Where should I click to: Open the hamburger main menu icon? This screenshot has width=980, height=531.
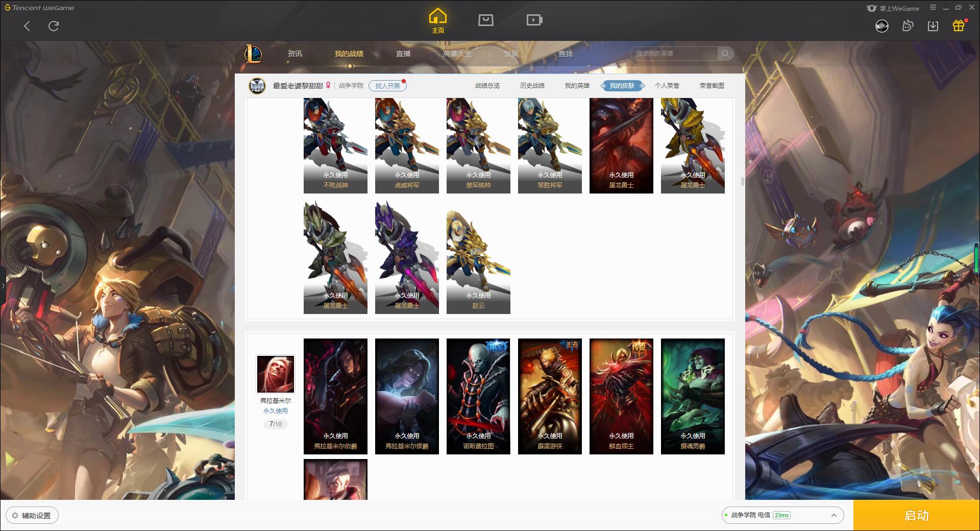point(933,8)
